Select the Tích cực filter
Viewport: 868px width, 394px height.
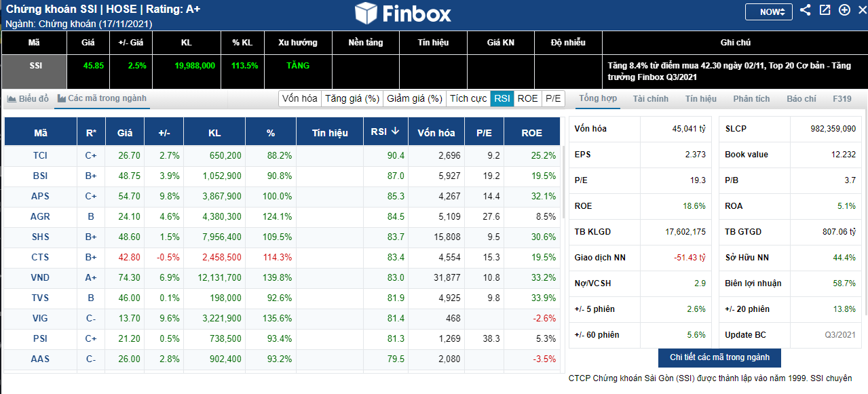click(x=468, y=98)
